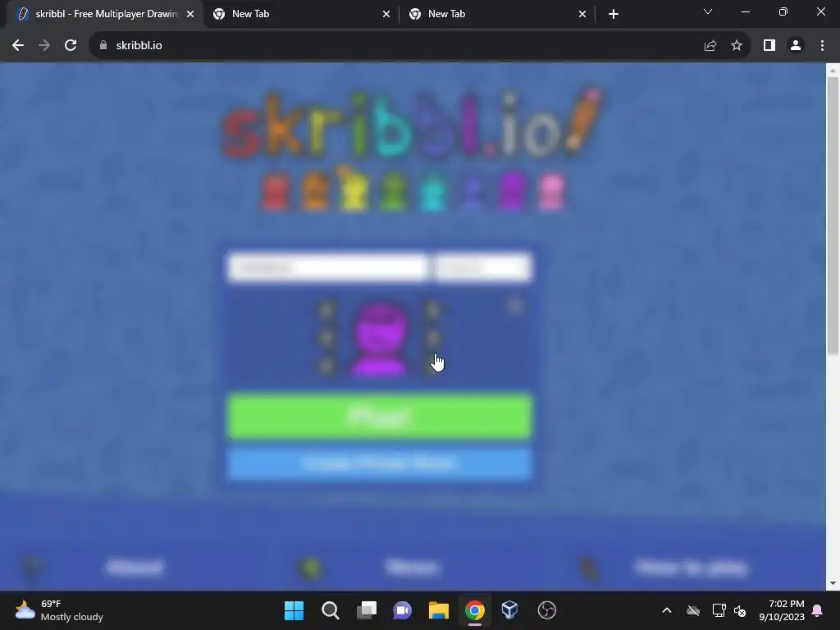Open the Chrome three-dot menu
Viewport: 840px width, 630px height.
coord(822,46)
